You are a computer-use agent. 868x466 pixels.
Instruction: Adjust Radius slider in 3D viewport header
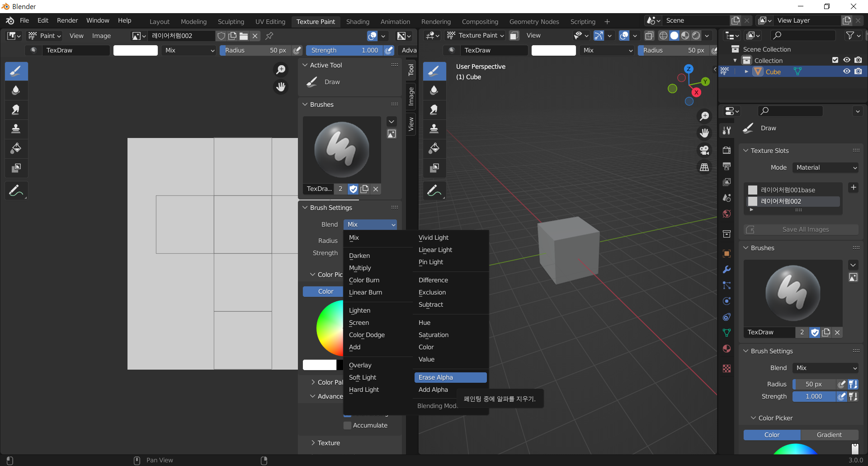pyautogui.click(x=673, y=50)
